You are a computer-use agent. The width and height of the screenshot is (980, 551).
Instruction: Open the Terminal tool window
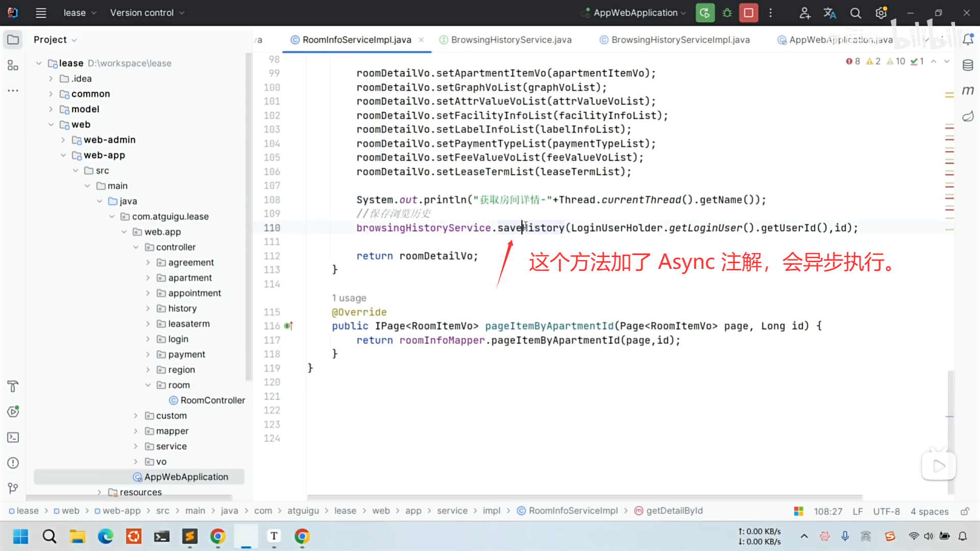13,437
